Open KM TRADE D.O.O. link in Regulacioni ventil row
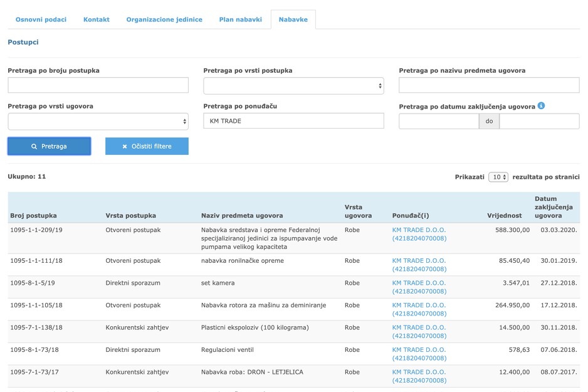Screen dimensions: 588x392 pos(419,350)
